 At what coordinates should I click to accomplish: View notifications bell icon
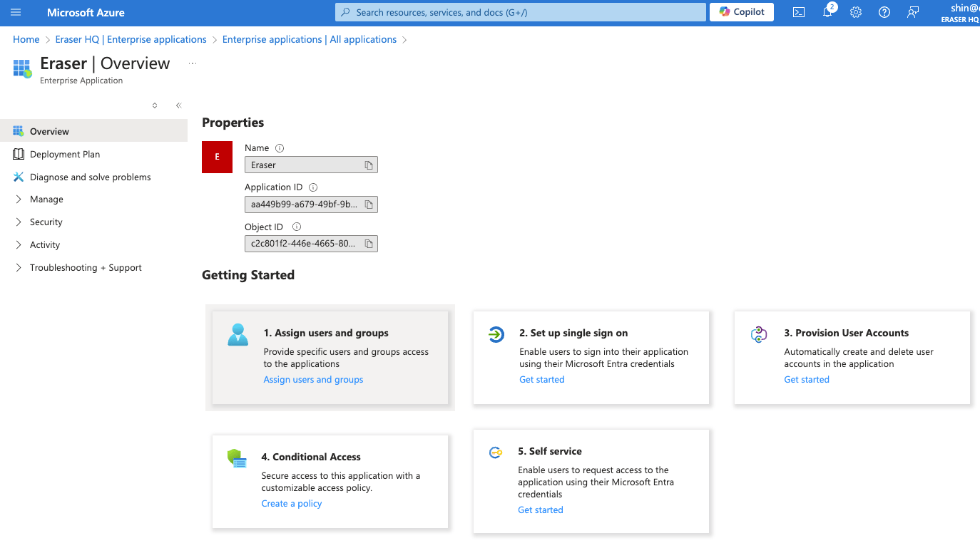point(827,12)
